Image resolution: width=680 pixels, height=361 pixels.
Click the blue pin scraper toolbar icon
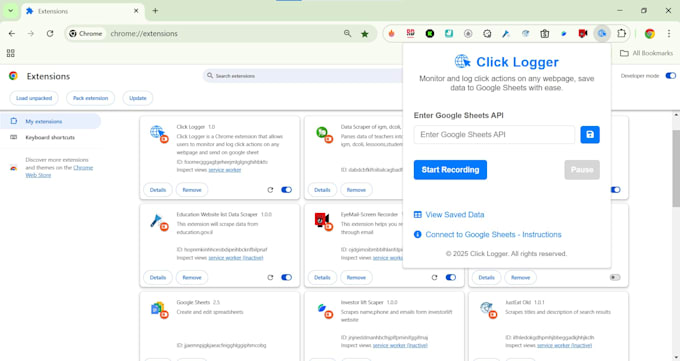[506, 33]
